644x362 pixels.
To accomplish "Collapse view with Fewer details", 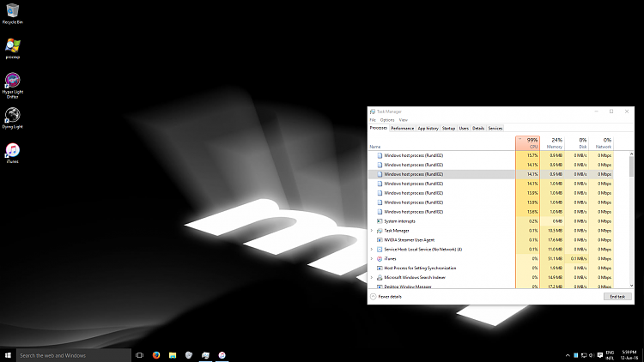I will (386, 297).
